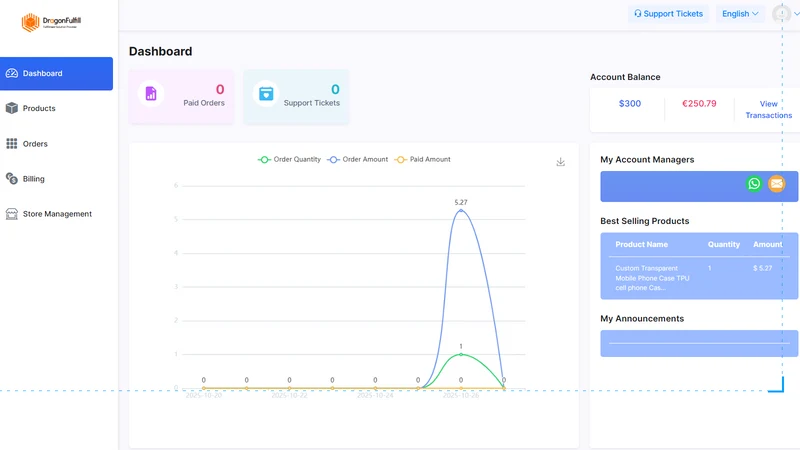Click the Account Balance heading
This screenshot has width=800, height=450.
point(625,77)
